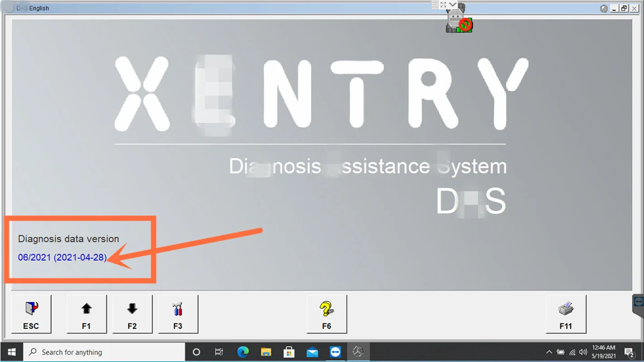Click the 'Search for anything' taskbar box
Image resolution: width=644 pixels, height=362 pixels.
tap(104, 352)
